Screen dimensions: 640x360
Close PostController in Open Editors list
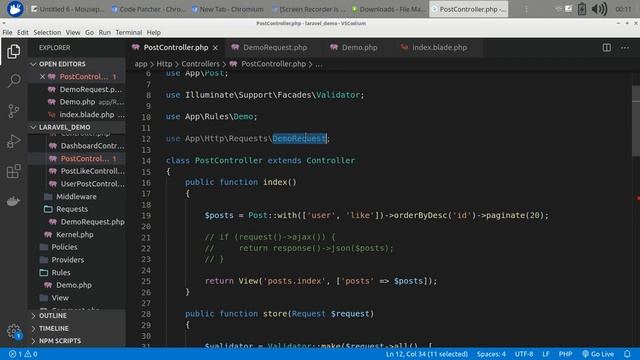(42, 76)
